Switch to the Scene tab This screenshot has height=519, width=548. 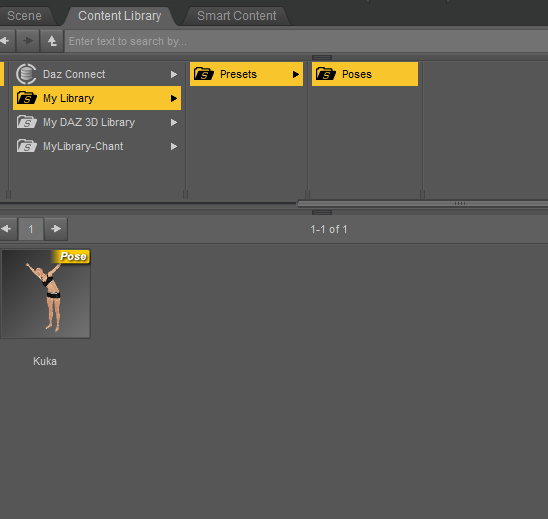coord(24,16)
